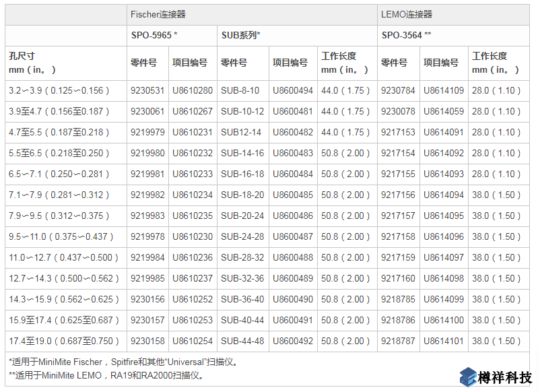This screenshot has height=392, width=538.
Task: Select the SUB系列 column heading
Action: (240, 34)
